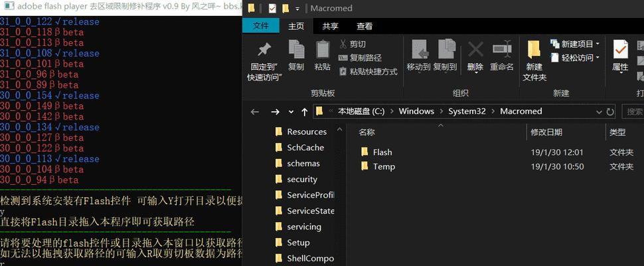Select ShellCompo folder in navigation pane

pos(305,258)
